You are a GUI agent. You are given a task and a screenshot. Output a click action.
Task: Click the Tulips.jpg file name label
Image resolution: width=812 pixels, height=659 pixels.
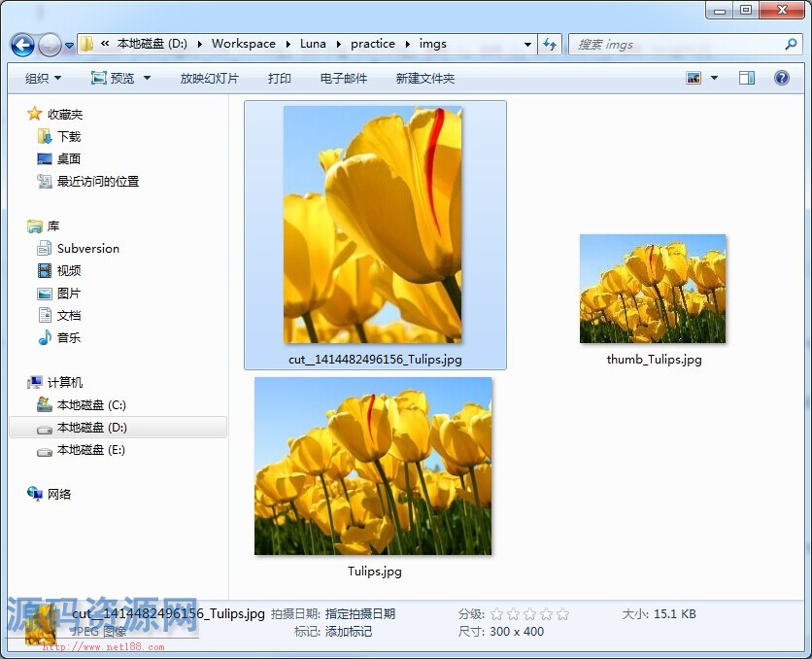374,572
